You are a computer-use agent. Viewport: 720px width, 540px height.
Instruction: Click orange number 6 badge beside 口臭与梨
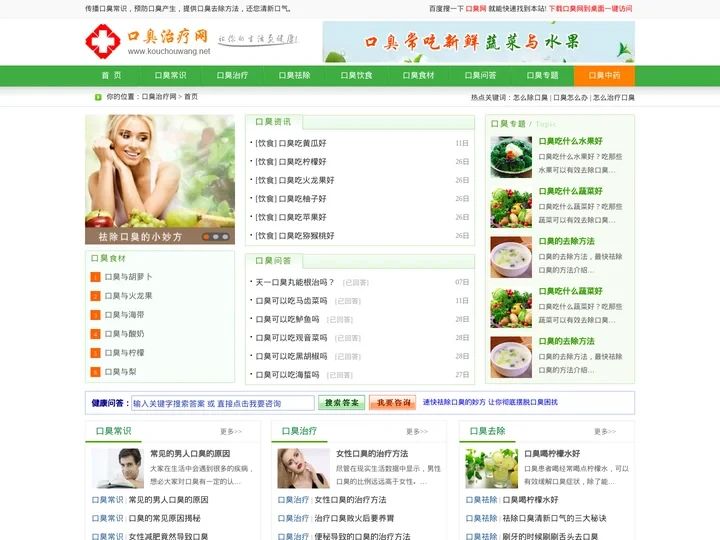coord(95,372)
